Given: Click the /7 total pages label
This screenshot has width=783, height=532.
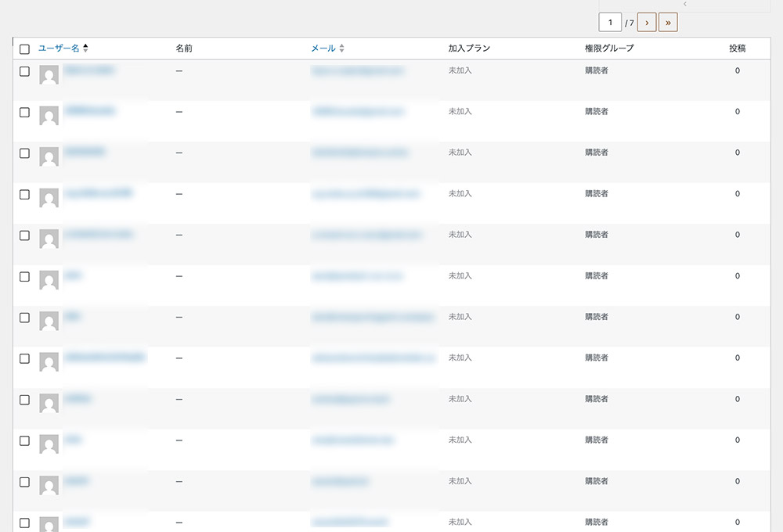Looking at the screenshot, I should [630, 23].
